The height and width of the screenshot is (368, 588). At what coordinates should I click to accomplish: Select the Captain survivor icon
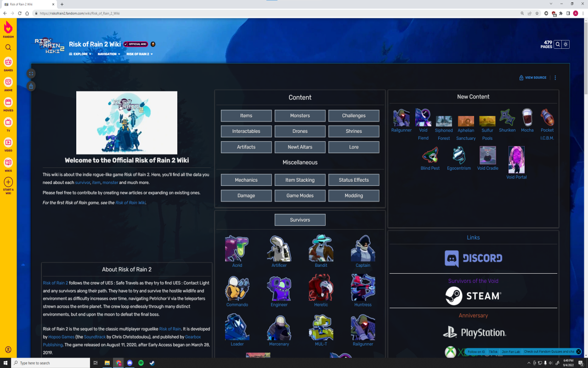[x=363, y=248]
